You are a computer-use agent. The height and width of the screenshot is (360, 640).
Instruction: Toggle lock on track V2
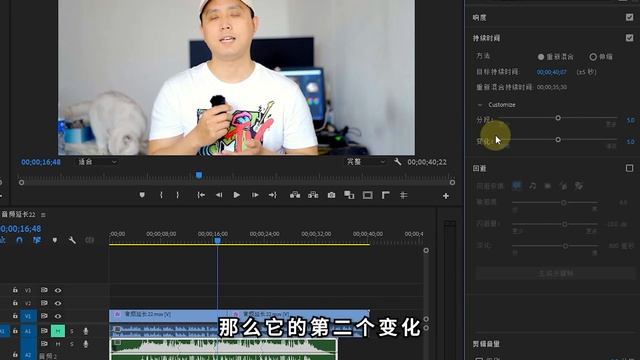coord(15,303)
